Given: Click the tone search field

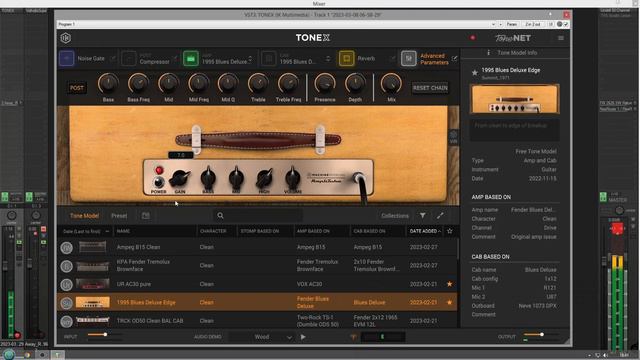Looking at the screenshot, I should [258, 216].
